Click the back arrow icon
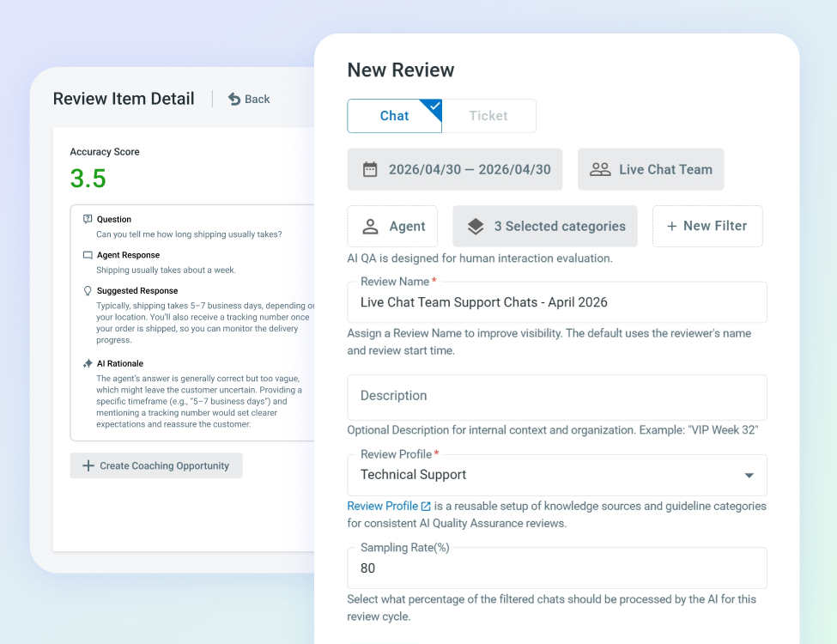This screenshot has width=837, height=644. pyautogui.click(x=234, y=100)
